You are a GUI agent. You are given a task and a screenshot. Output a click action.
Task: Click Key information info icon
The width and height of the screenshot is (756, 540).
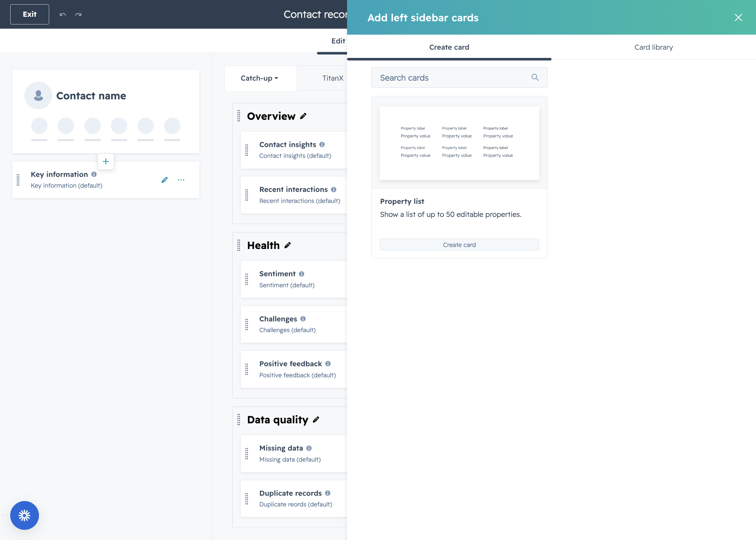[x=94, y=174]
